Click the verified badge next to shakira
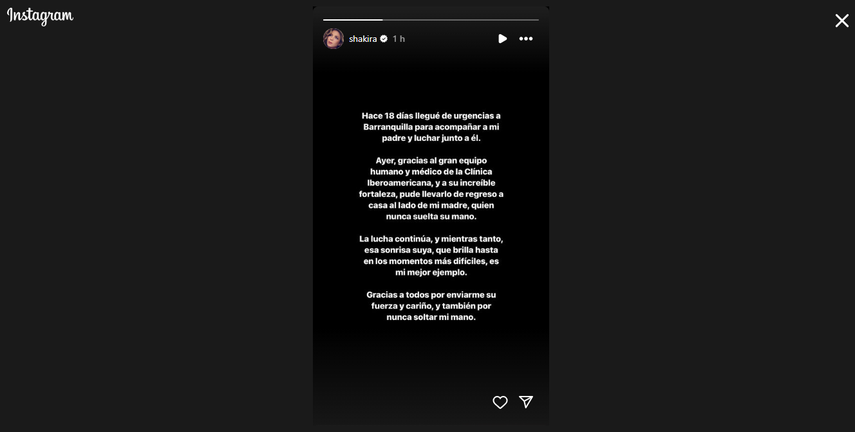The width and height of the screenshot is (855, 432). point(383,39)
